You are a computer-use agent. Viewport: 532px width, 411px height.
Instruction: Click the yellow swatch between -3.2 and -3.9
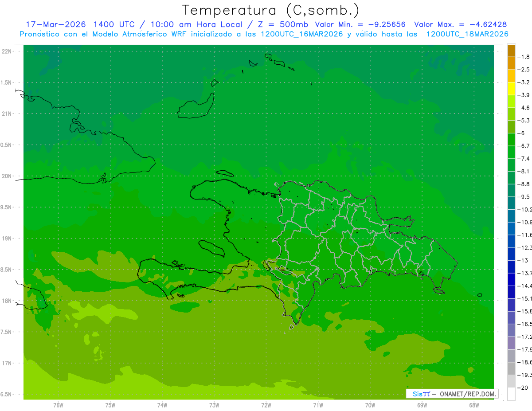click(x=511, y=89)
